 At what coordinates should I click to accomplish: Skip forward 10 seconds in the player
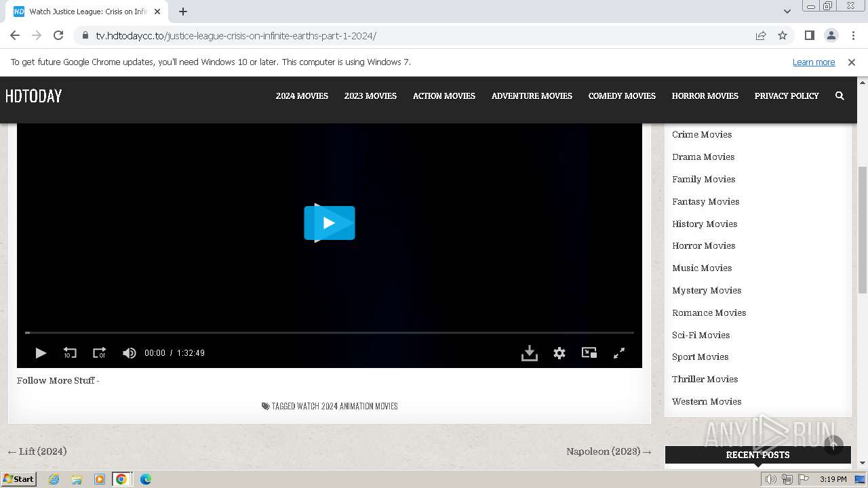click(x=99, y=353)
